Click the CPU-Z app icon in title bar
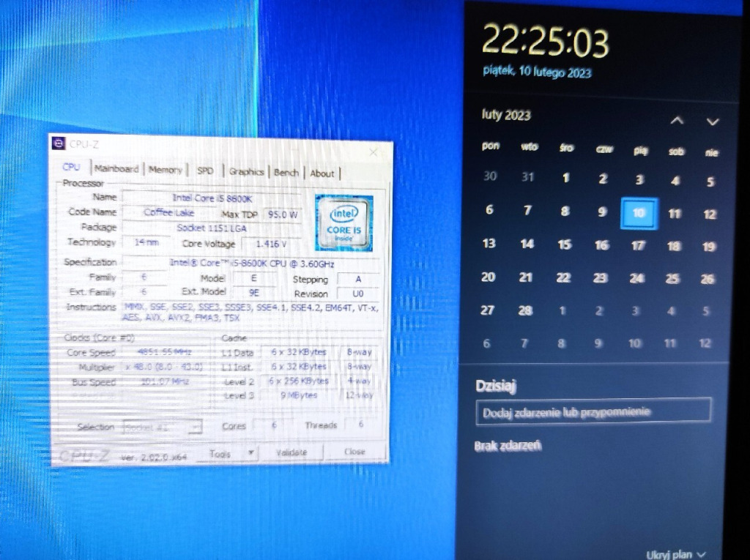750x560 pixels. pos(59,143)
